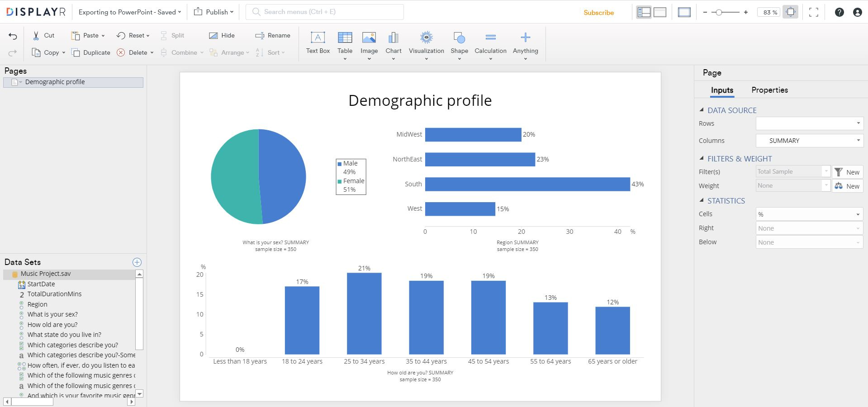Open the Publish dropdown menu

click(x=213, y=12)
